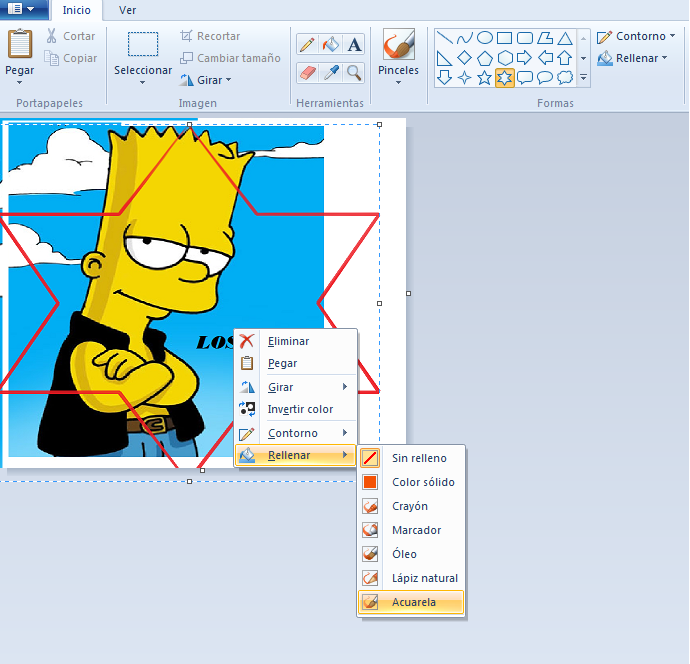Choose the Triangle shape

tap(565, 38)
